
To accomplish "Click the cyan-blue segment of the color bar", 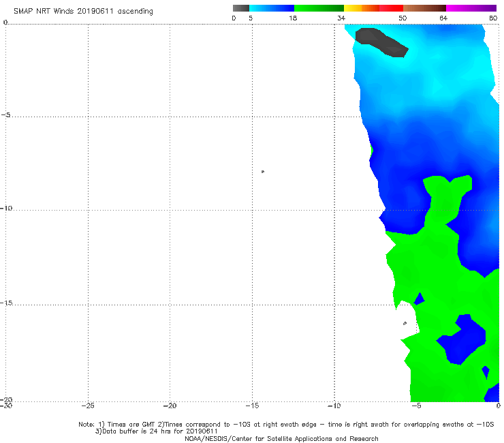I will pyautogui.click(x=272, y=8).
